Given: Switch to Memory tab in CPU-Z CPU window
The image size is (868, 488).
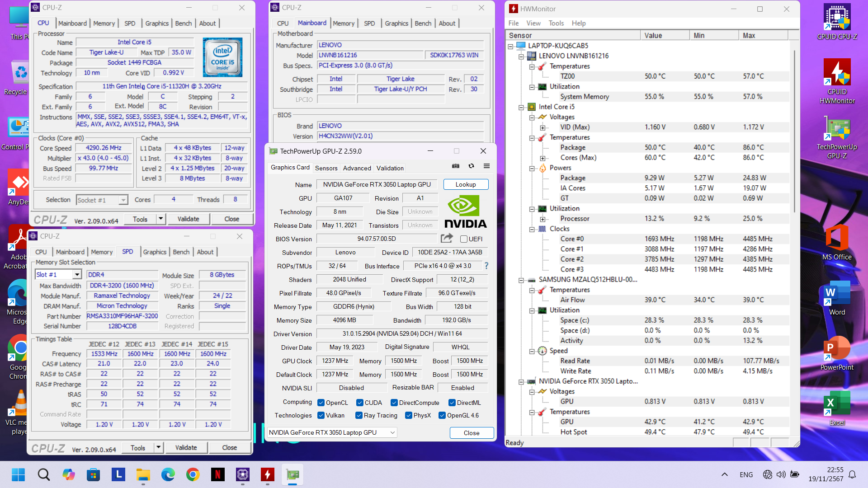Looking at the screenshot, I should [104, 23].
